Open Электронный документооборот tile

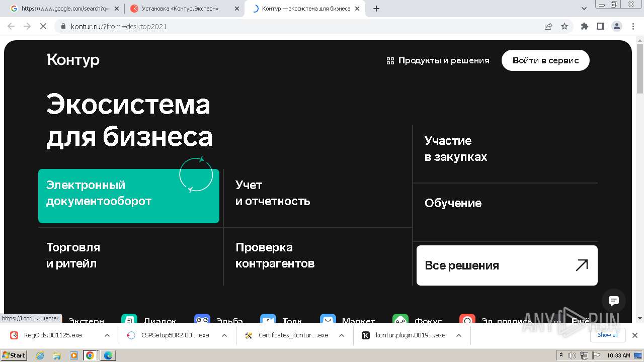[129, 196]
